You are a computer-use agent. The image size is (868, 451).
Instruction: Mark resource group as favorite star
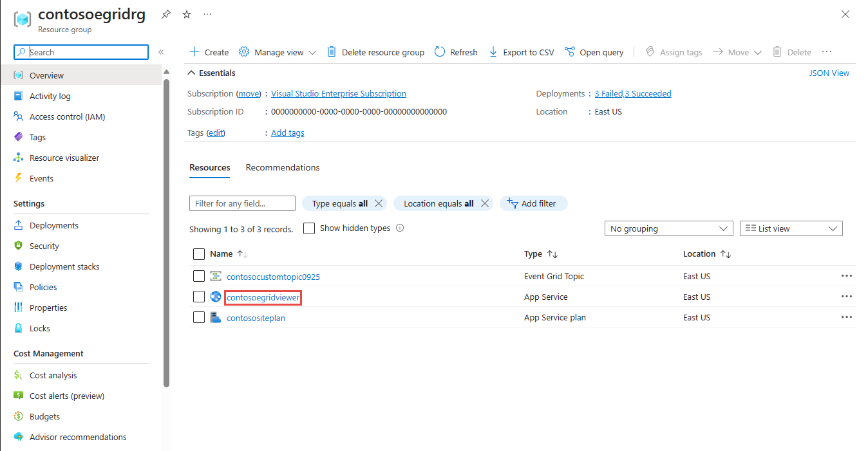187,14
